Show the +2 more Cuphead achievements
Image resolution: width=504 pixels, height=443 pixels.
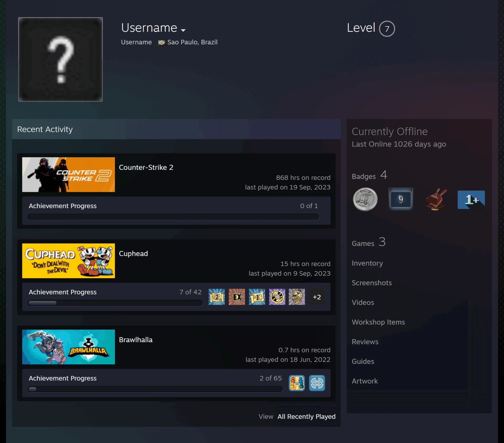click(x=317, y=297)
